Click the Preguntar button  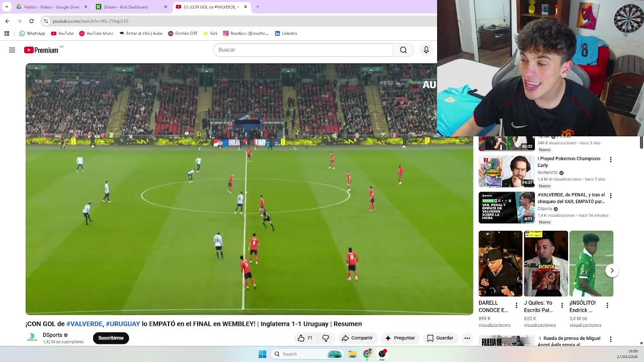pyautogui.click(x=399, y=338)
